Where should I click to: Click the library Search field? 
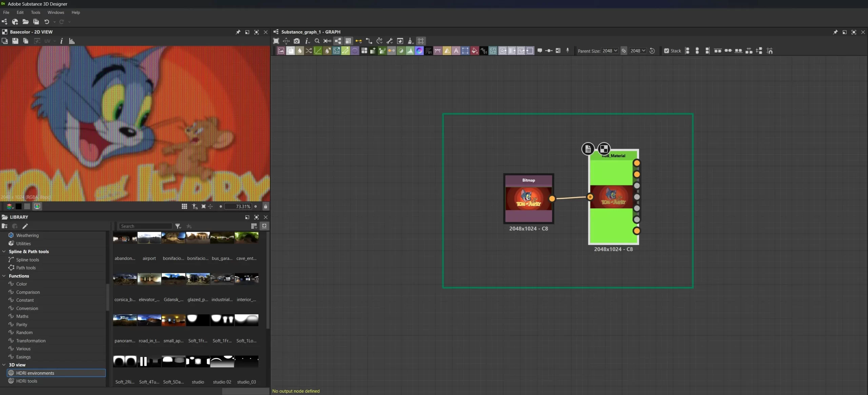(145, 226)
